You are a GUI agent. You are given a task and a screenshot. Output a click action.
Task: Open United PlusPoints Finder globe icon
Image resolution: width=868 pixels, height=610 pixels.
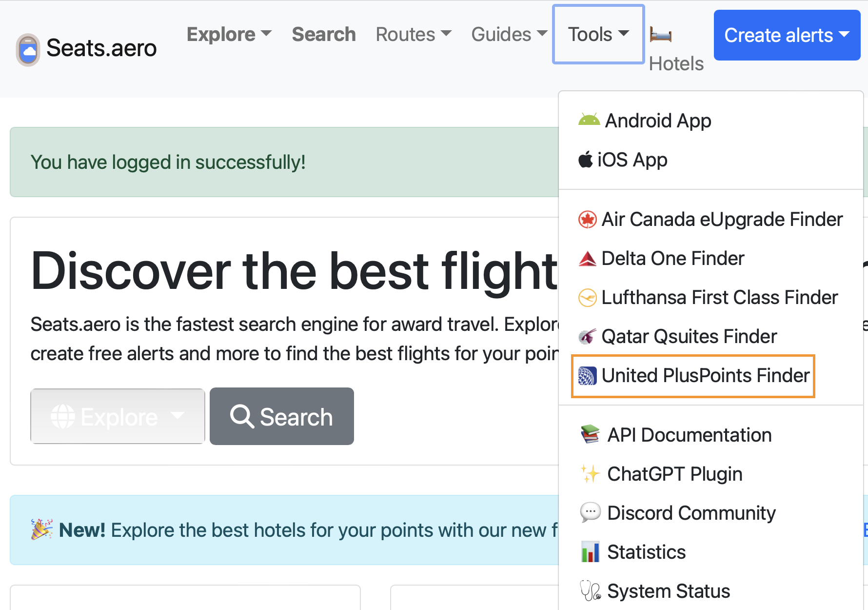click(588, 375)
